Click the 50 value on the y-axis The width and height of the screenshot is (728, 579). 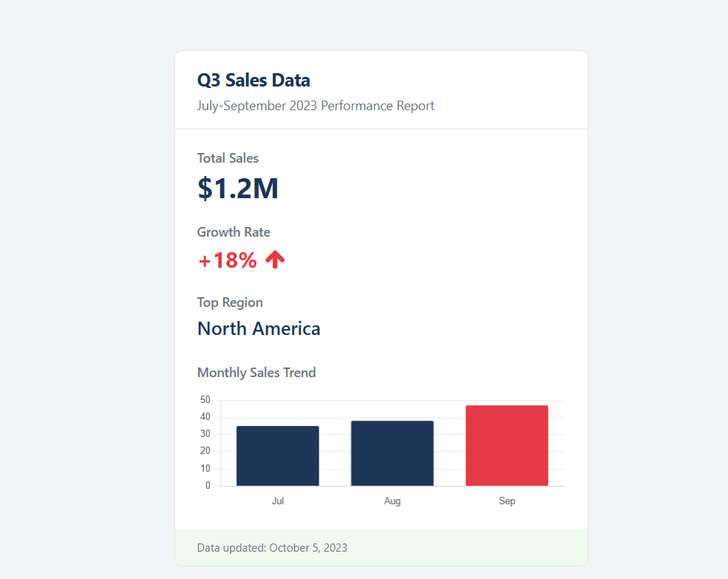tap(205, 400)
